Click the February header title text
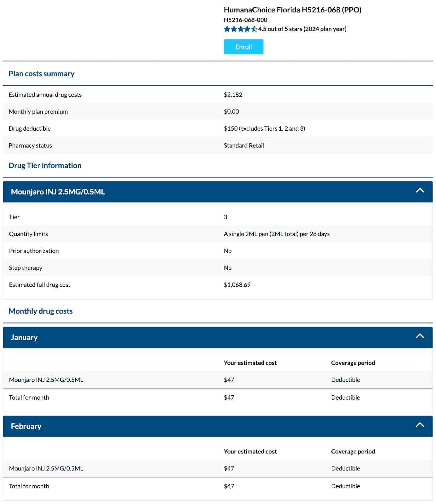Viewport: 436px width, 504px height. tap(26, 427)
